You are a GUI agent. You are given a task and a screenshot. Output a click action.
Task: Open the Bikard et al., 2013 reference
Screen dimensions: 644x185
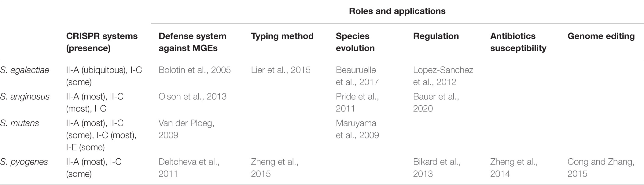[436, 168]
